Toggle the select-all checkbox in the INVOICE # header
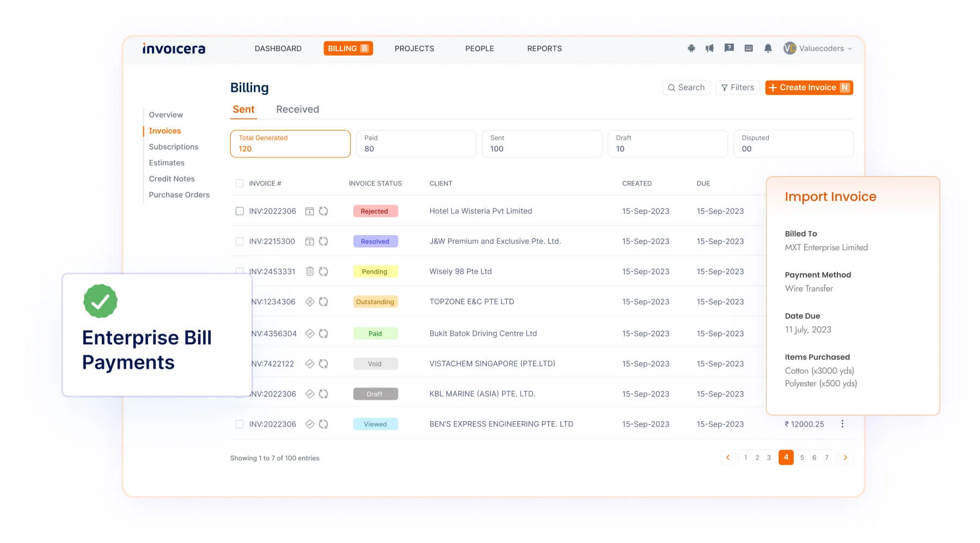The image size is (980, 543). [240, 183]
